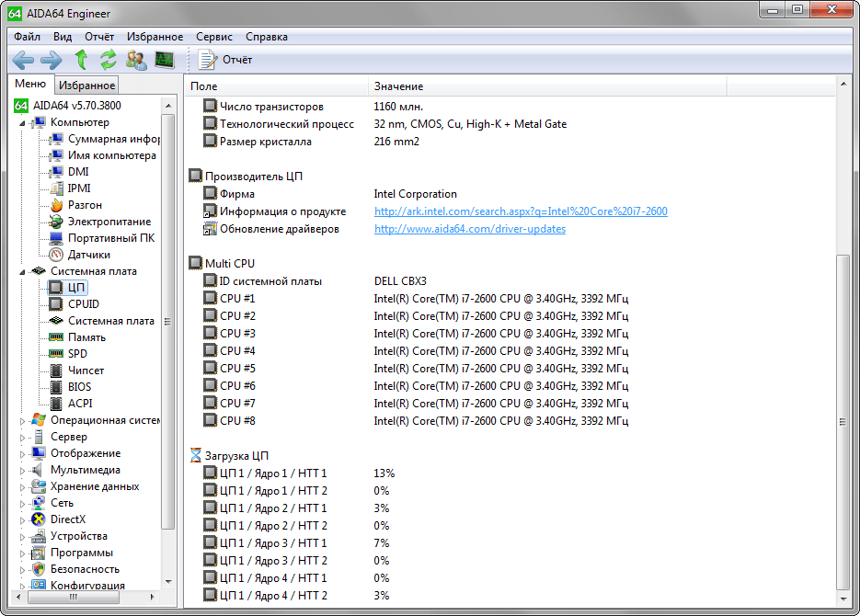Collapse the Компьютер tree node

pos(23,123)
